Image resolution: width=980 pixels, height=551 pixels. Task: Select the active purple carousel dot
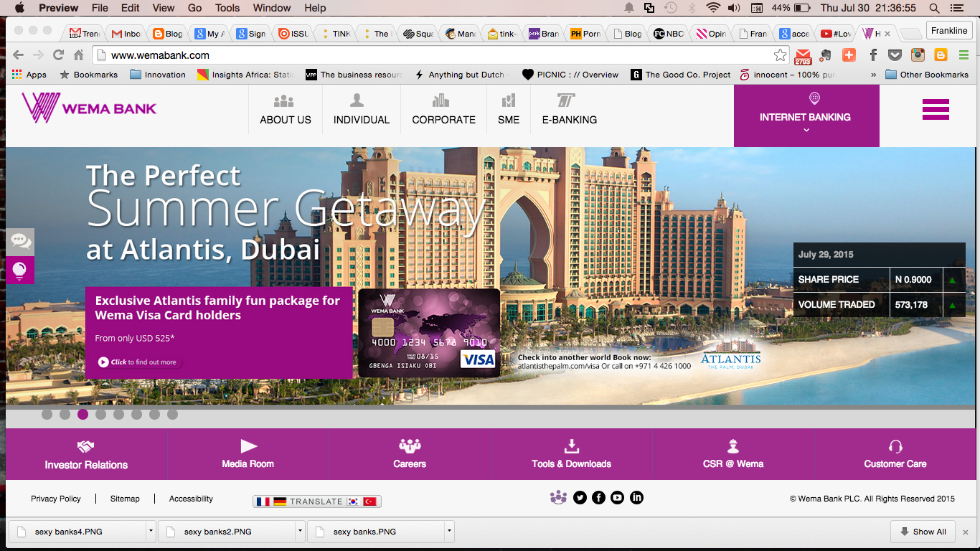(83, 414)
